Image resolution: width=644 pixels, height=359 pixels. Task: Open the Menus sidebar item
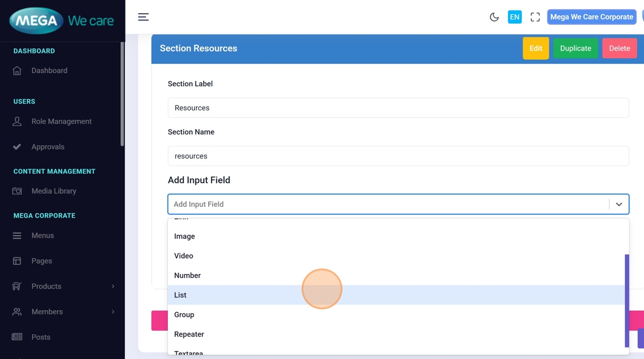point(43,236)
